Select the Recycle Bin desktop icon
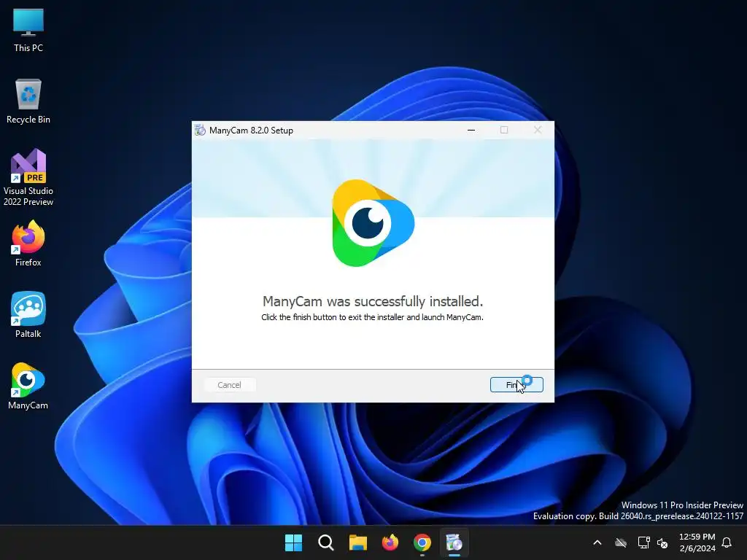Image resolution: width=747 pixels, height=560 pixels. (28, 102)
